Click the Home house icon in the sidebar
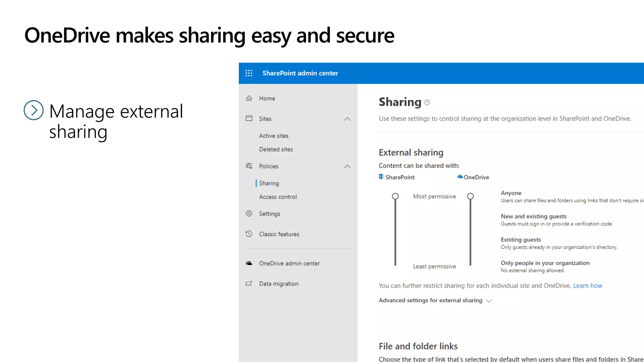The image size is (644, 362). (x=249, y=98)
